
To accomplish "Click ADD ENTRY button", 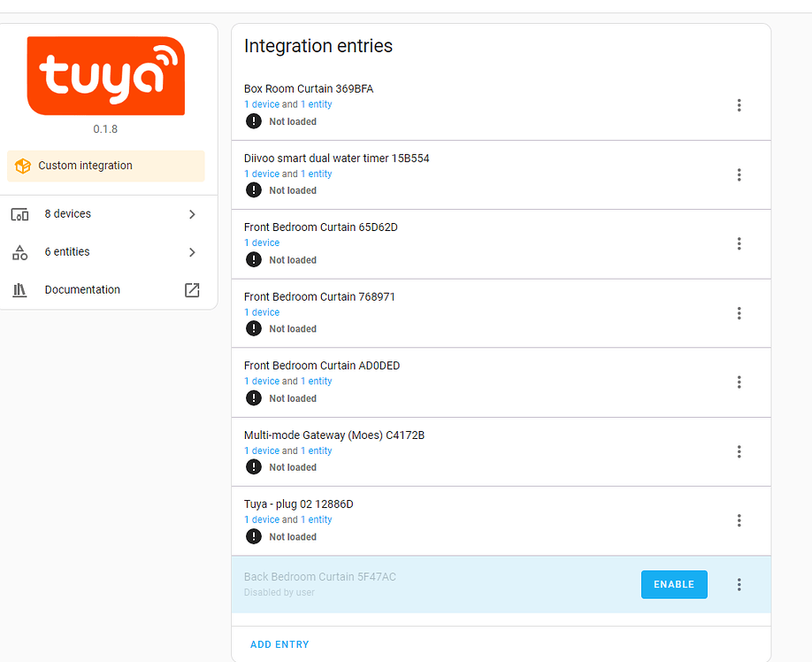I will [280, 644].
